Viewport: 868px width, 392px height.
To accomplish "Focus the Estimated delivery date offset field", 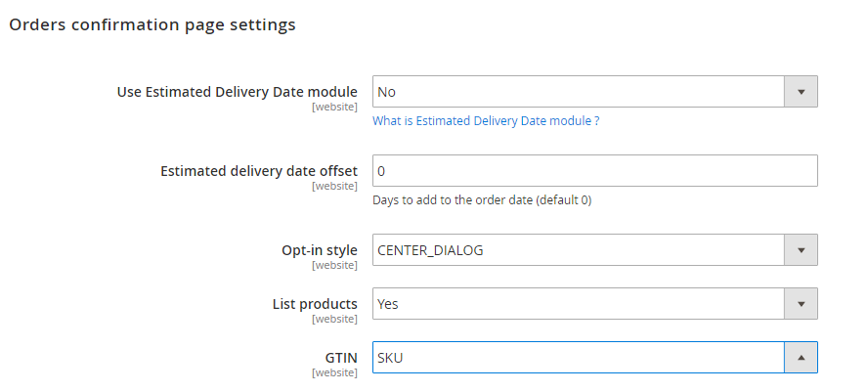I will point(594,171).
